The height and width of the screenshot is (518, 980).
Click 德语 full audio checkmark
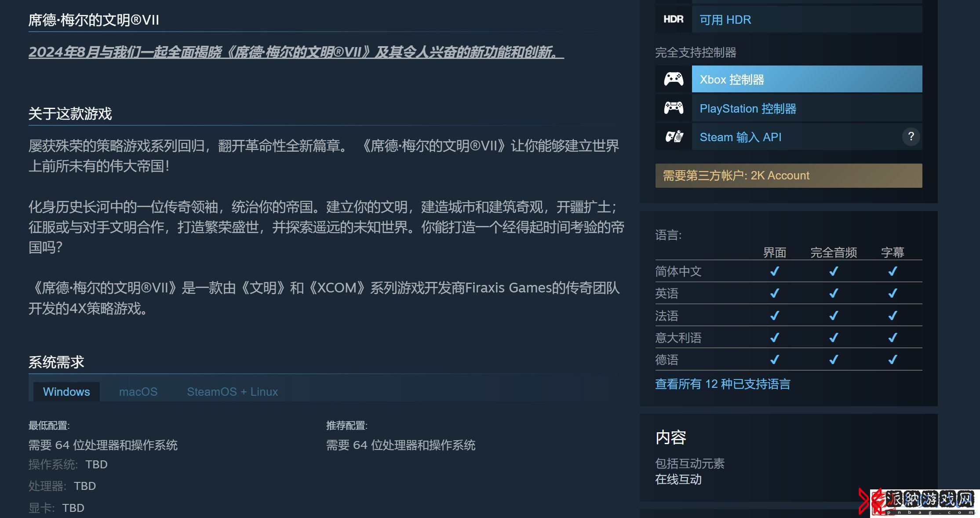(x=834, y=360)
